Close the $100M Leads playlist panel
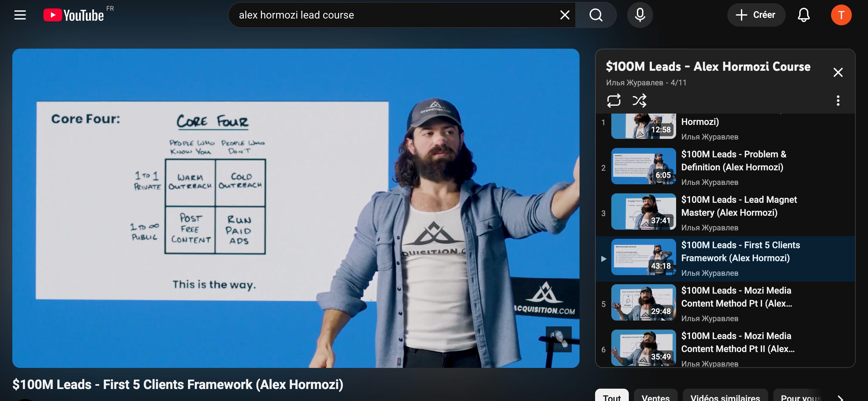The image size is (868, 401). coord(838,72)
